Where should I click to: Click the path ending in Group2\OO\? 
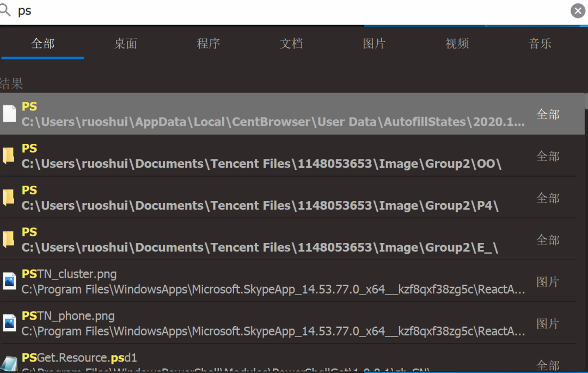tap(261, 164)
